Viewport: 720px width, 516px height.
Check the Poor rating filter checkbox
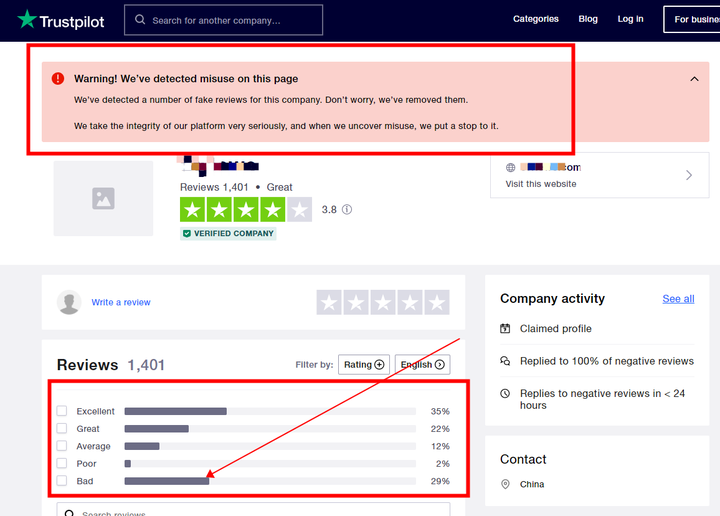point(62,463)
